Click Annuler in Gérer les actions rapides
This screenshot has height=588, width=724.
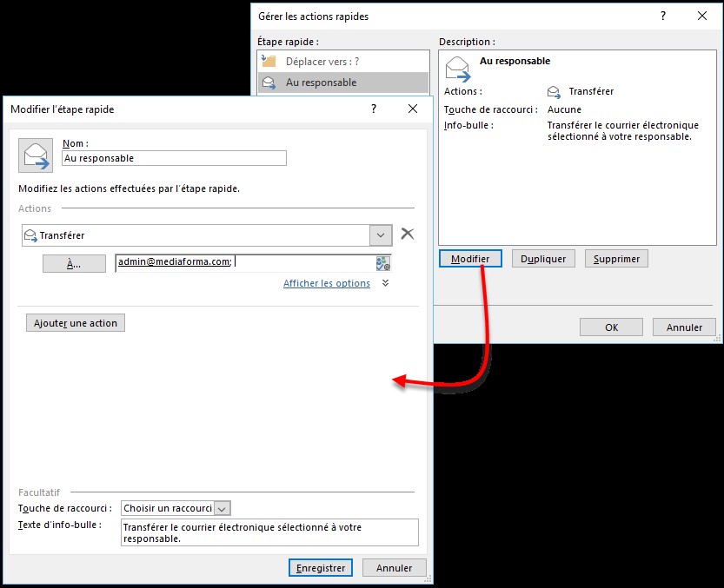(684, 327)
